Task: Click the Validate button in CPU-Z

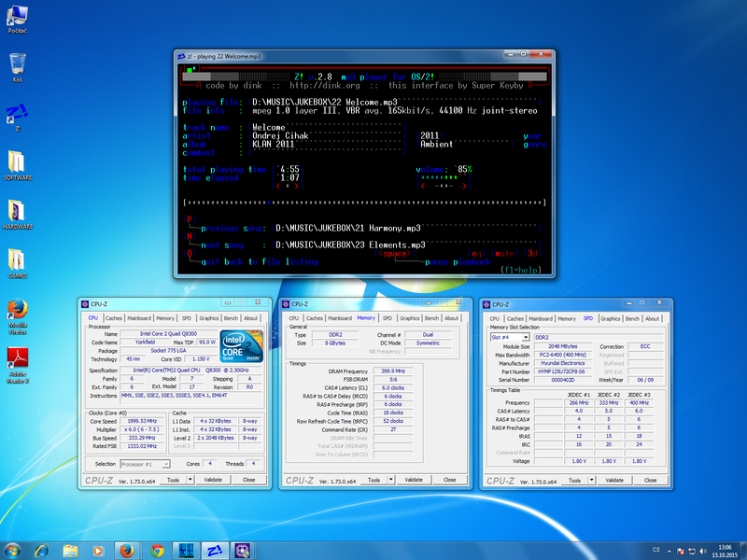Action: (212, 480)
